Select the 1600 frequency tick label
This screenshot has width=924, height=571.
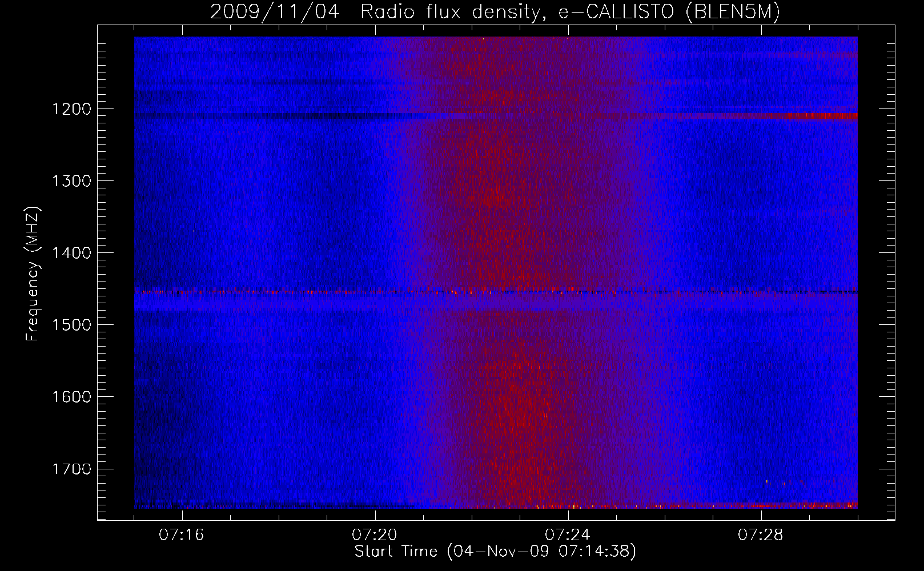click(71, 397)
